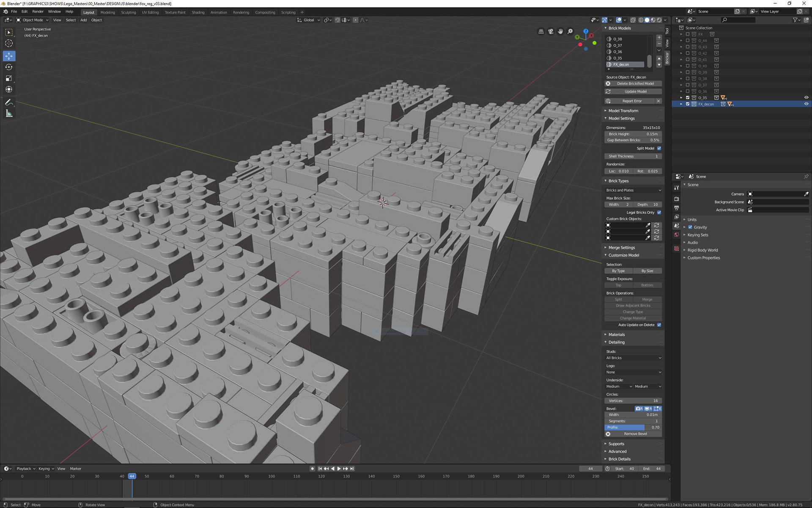
Task: Switch to rendered viewport shading
Action: click(x=659, y=20)
